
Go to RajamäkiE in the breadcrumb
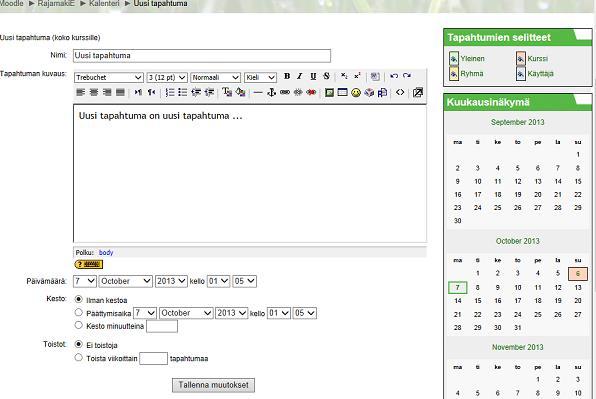56,3
